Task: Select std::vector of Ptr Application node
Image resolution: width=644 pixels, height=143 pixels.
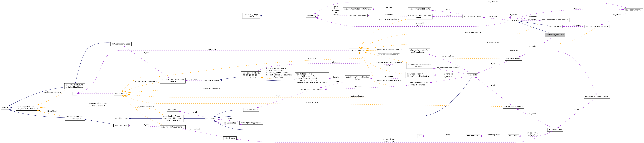Action: click(x=420, y=51)
